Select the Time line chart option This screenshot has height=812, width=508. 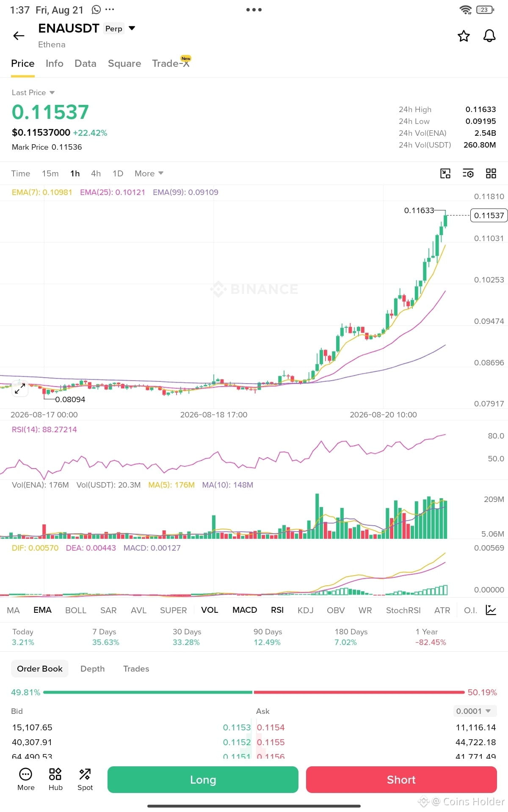[21, 173]
